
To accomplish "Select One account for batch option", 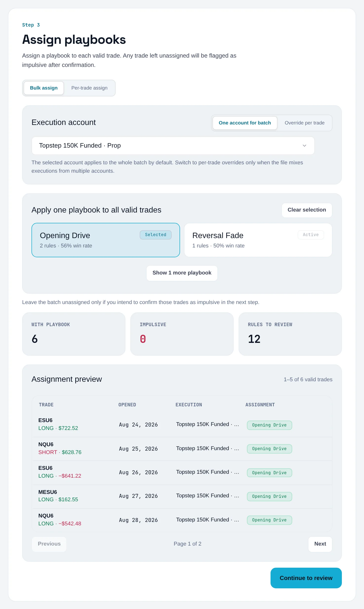I will 245,123.
